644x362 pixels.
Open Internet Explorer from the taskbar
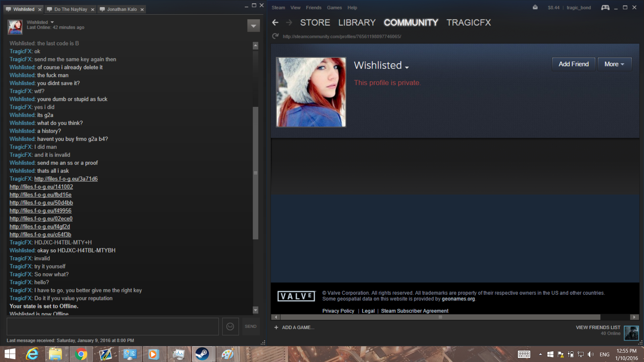(x=32, y=354)
